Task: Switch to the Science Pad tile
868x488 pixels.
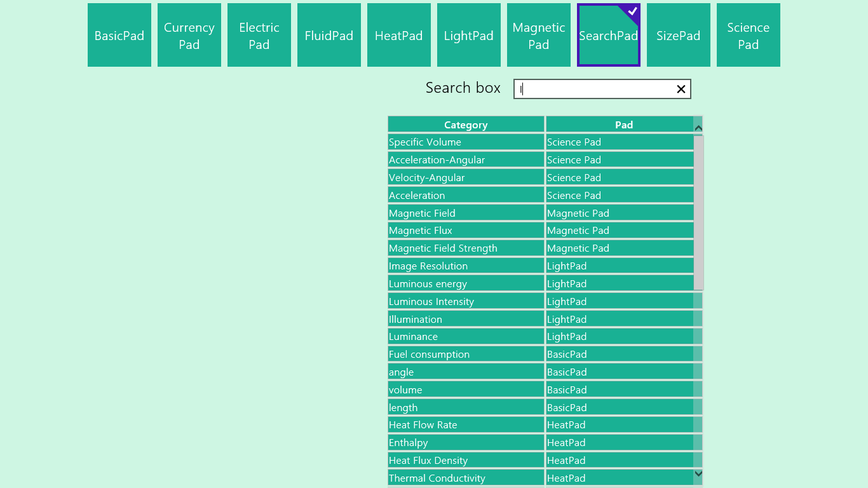Action: pyautogui.click(x=749, y=35)
